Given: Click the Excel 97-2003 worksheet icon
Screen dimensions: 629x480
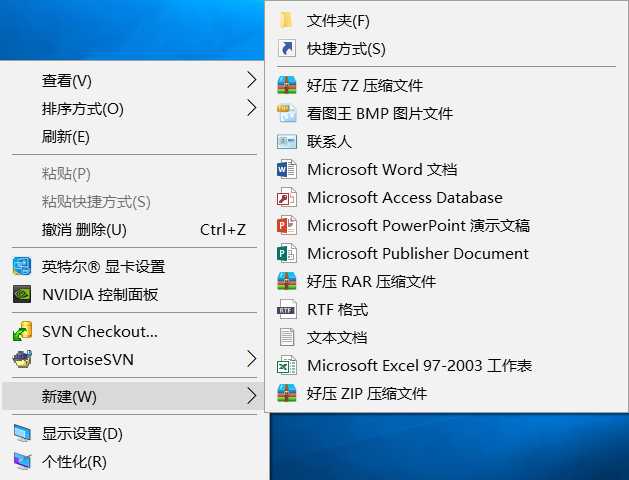Looking at the screenshot, I should (x=286, y=365).
